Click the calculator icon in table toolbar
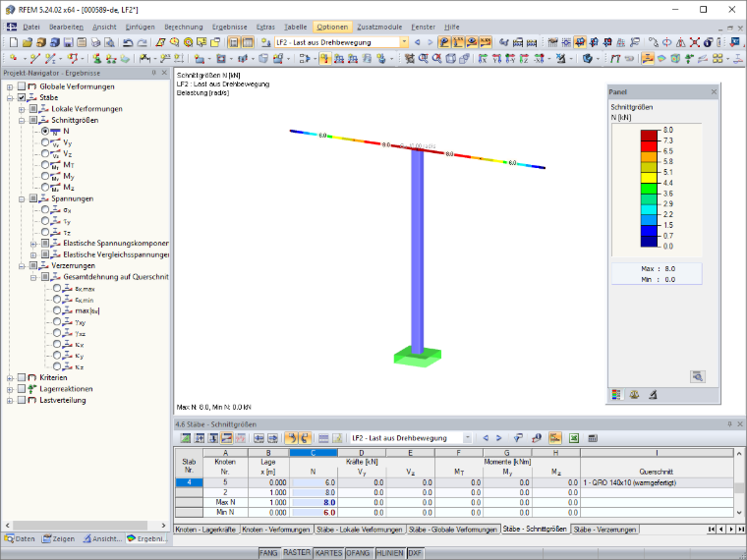The height and width of the screenshot is (560, 747). click(593, 438)
